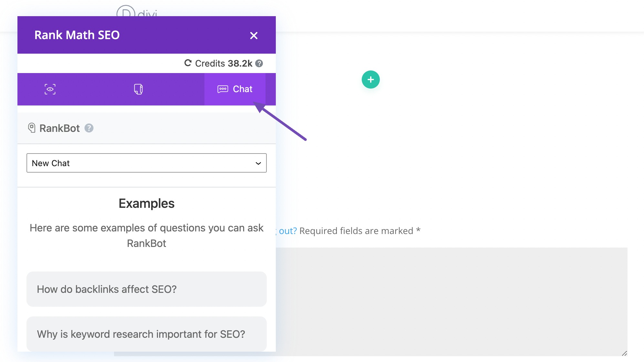644x362 pixels.
Task: Choose example 'How do backlinks affect SEO?'
Action: click(147, 289)
